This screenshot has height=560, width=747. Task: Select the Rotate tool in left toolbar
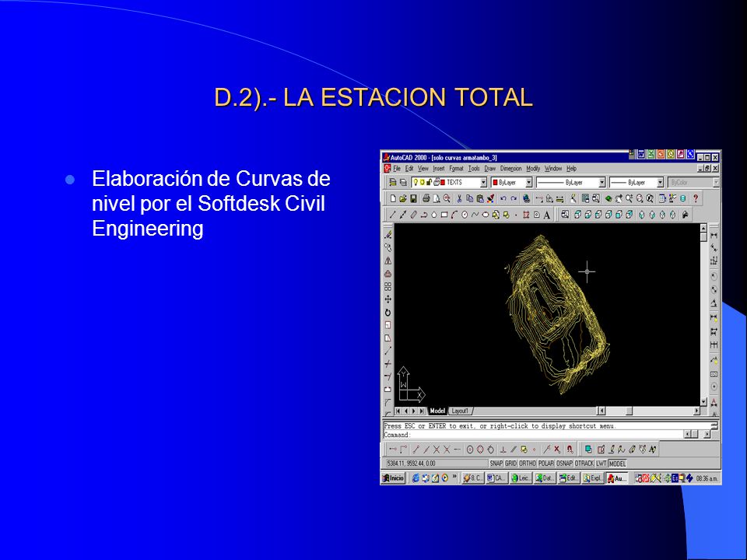(388, 313)
